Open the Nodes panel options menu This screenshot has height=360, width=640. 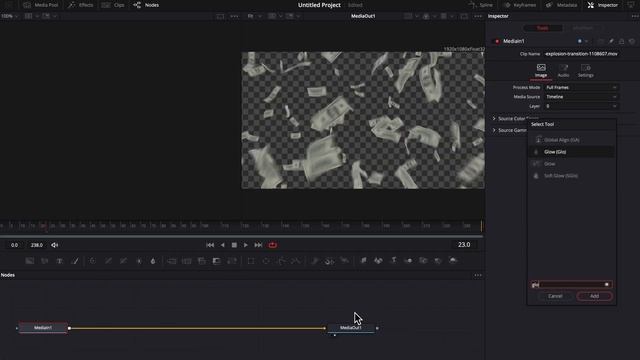[478, 275]
